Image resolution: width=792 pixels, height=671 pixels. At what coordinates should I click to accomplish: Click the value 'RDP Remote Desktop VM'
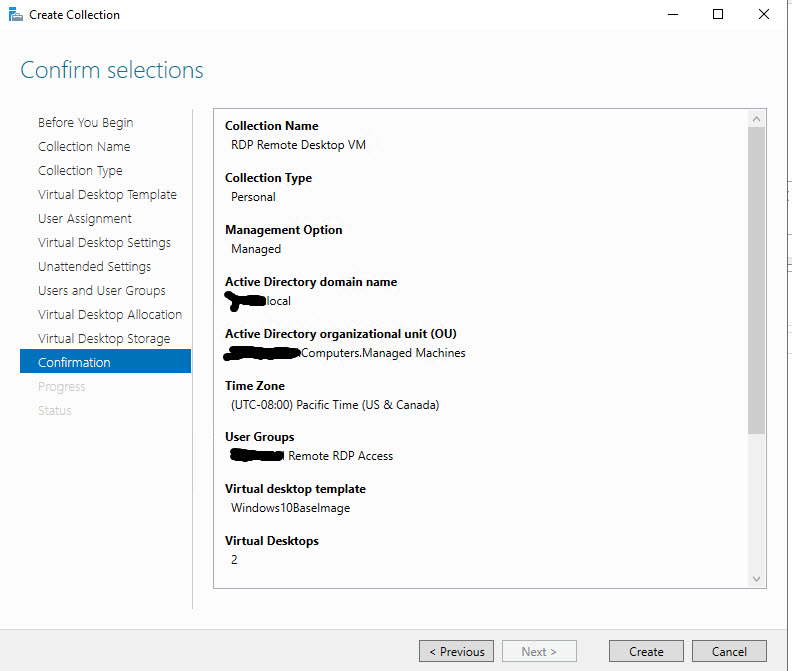pyautogui.click(x=298, y=145)
